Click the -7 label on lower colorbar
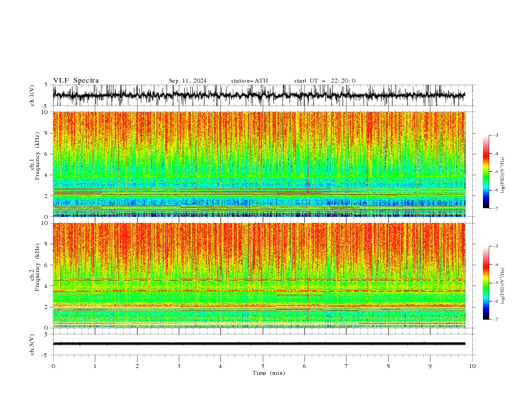Viewport: 532px width, 411px height. point(496,320)
